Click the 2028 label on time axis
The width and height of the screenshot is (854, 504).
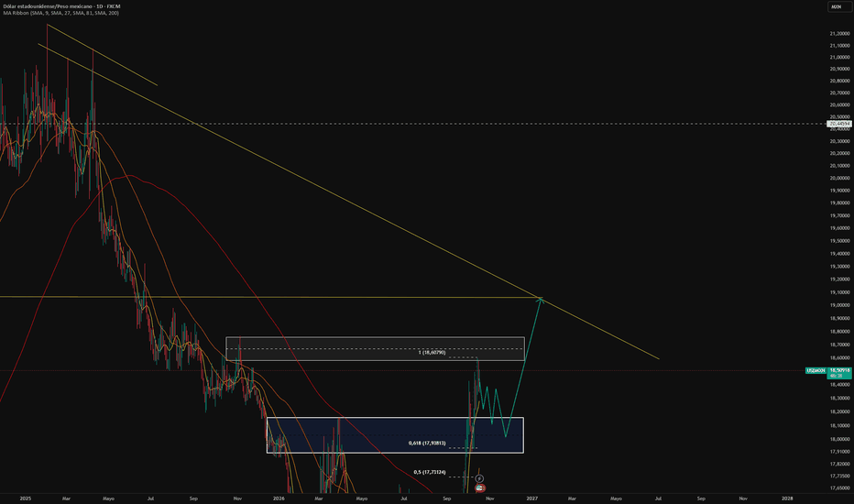click(787, 498)
